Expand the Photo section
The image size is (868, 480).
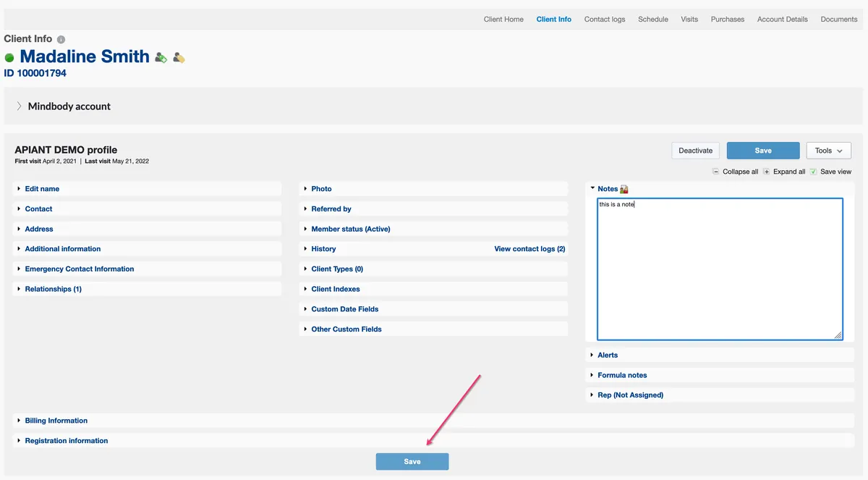coord(433,189)
